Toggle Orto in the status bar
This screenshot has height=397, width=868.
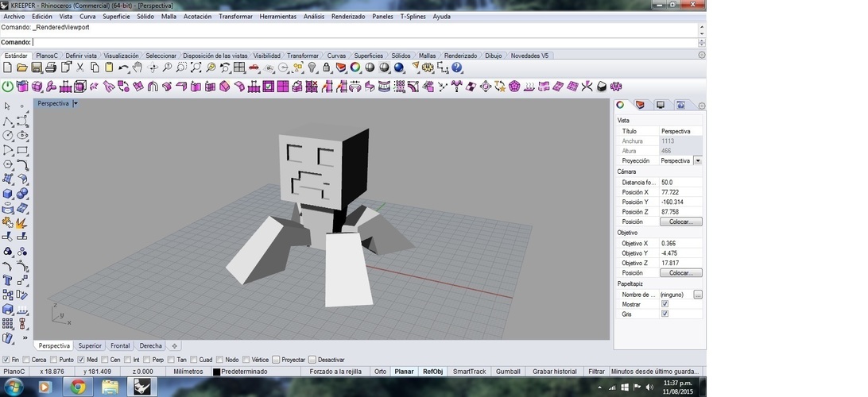coord(380,372)
